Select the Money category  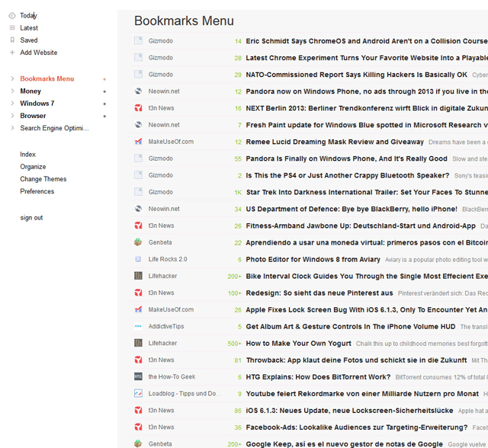30,91
